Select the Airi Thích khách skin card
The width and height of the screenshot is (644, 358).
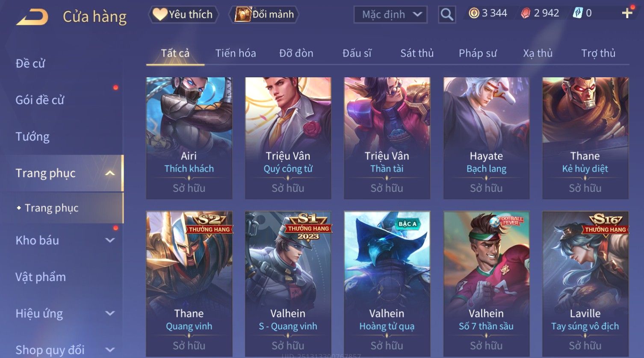189,138
